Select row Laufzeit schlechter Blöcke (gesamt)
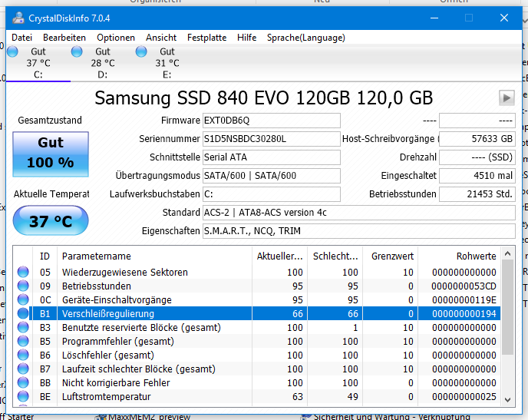Screen dimensions: 528x420 point(257,369)
